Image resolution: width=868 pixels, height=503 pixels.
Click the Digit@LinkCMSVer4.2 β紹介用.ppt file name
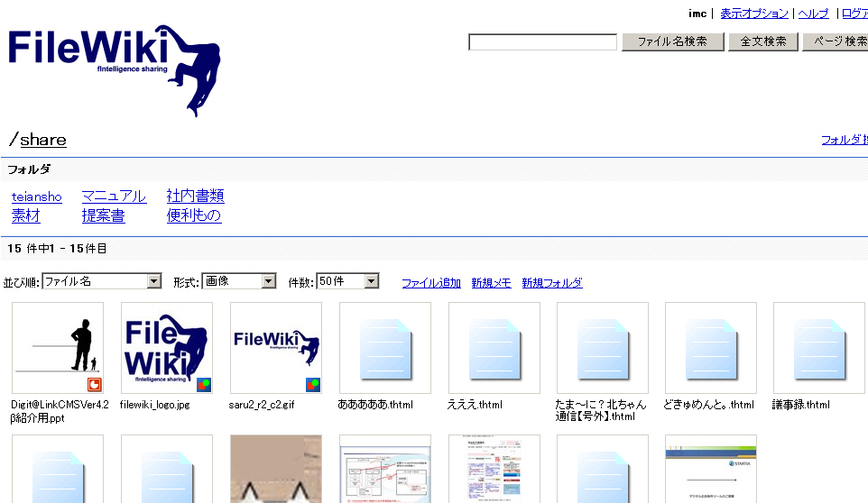pyautogui.click(x=60, y=411)
